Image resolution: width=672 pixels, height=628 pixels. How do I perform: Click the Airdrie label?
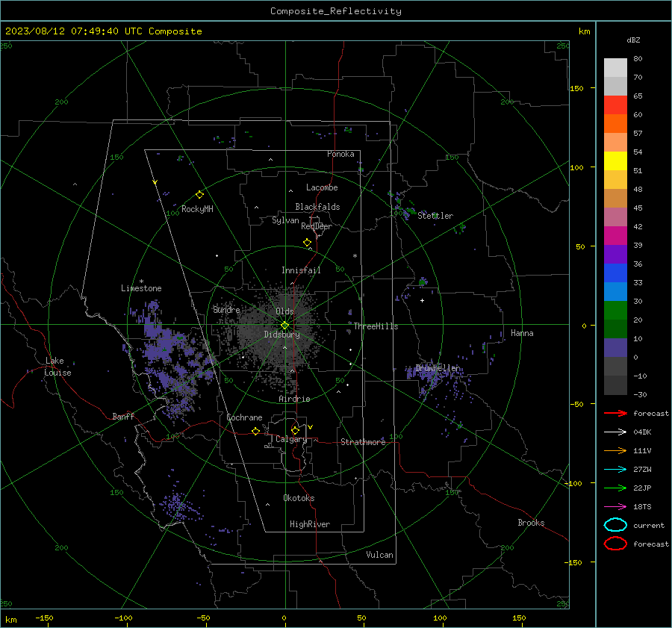tap(294, 399)
